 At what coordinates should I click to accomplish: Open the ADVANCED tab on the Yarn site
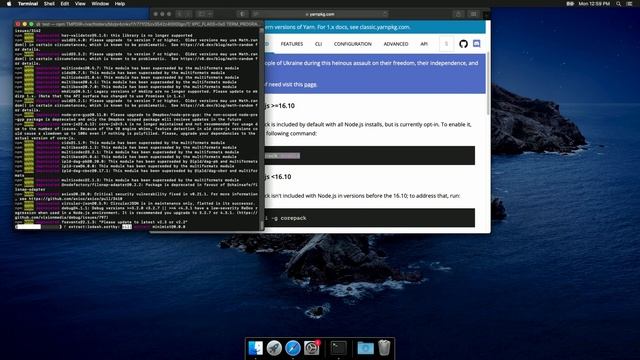click(x=396, y=44)
